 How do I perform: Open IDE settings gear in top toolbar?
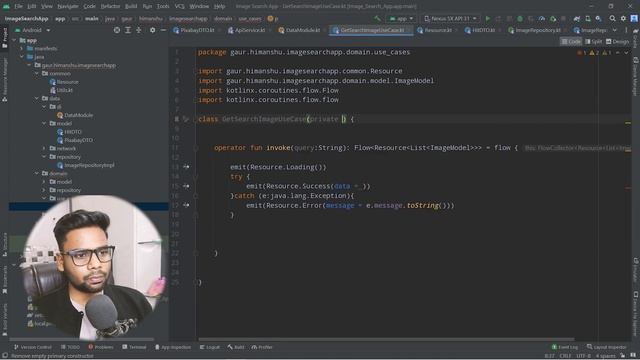click(x=623, y=19)
